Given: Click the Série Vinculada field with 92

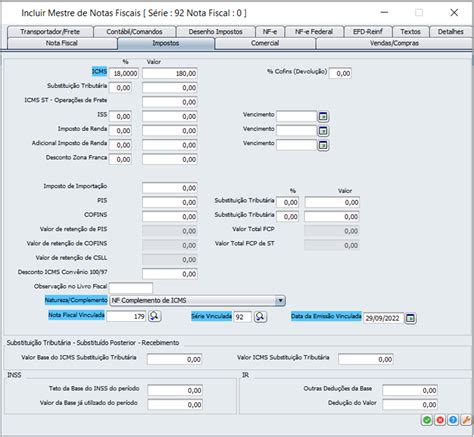Looking at the screenshot, I should coord(243,317).
